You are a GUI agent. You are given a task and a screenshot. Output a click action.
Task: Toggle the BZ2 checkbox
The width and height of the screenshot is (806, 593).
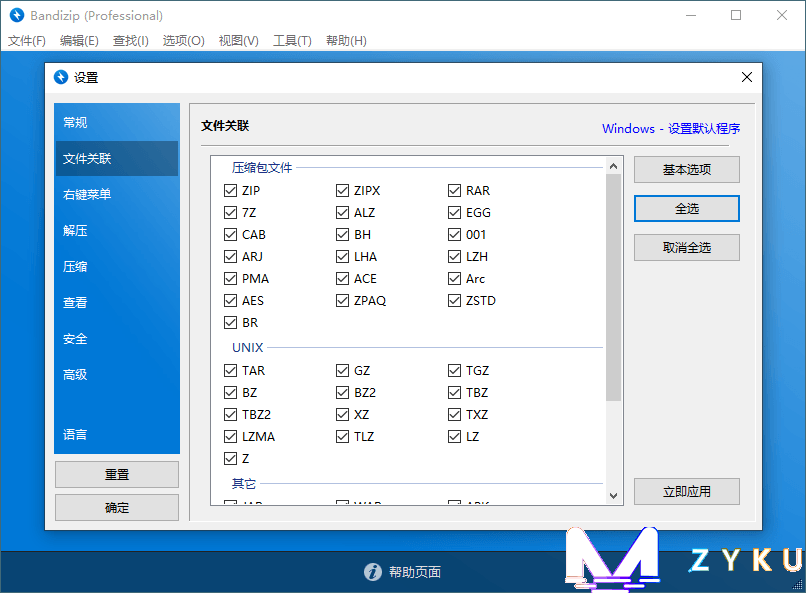(x=342, y=393)
